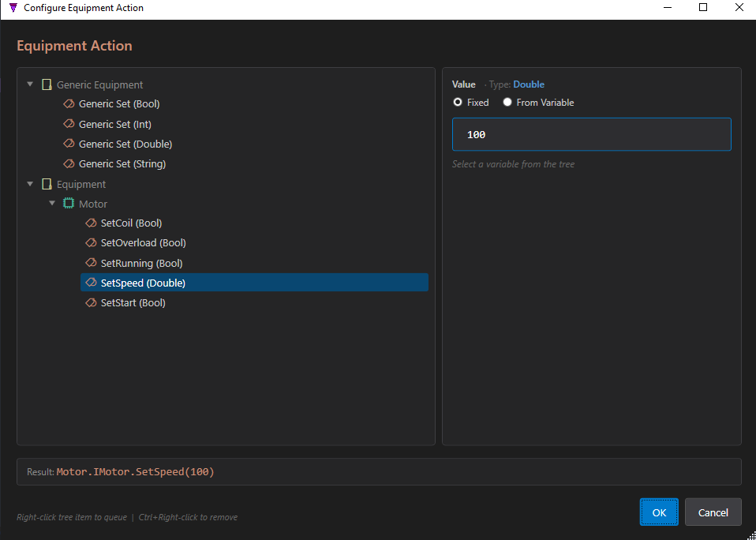Click the Cancel button
The width and height of the screenshot is (756, 540).
point(713,512)
